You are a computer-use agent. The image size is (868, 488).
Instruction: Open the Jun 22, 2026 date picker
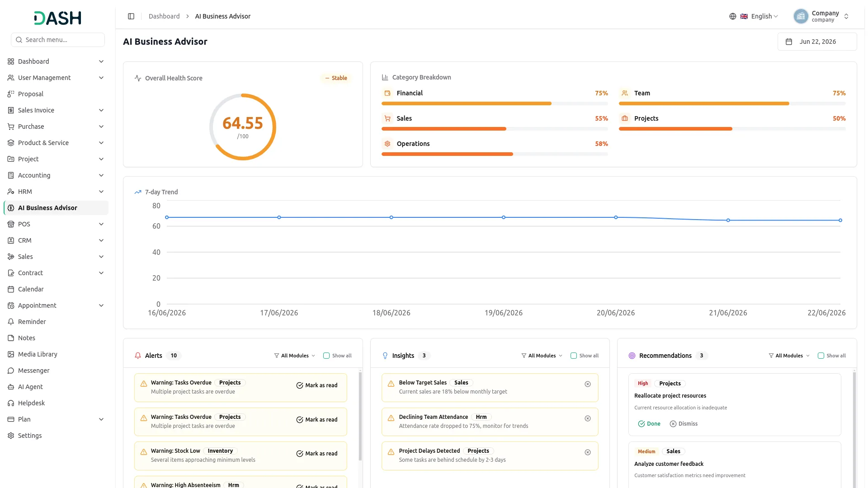coord(817,42)
